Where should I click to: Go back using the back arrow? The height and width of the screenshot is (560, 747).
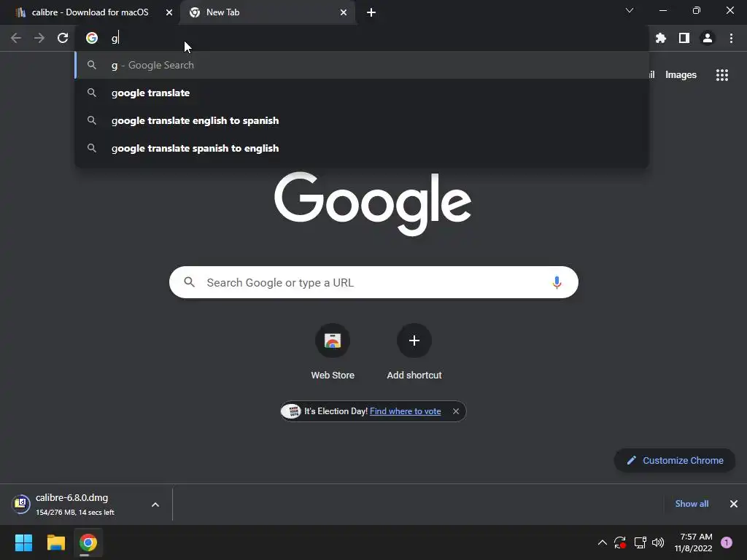16,38
